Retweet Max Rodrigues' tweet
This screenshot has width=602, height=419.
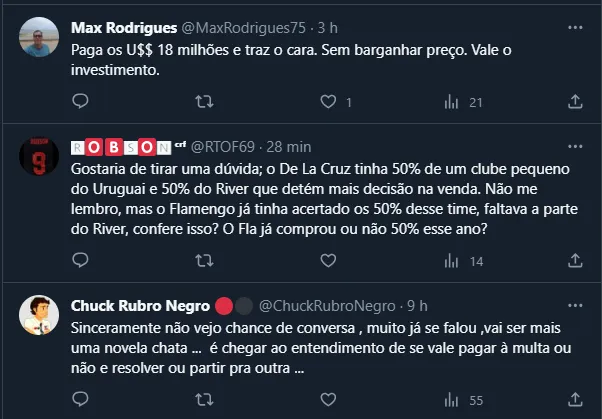tap(203, 102)
